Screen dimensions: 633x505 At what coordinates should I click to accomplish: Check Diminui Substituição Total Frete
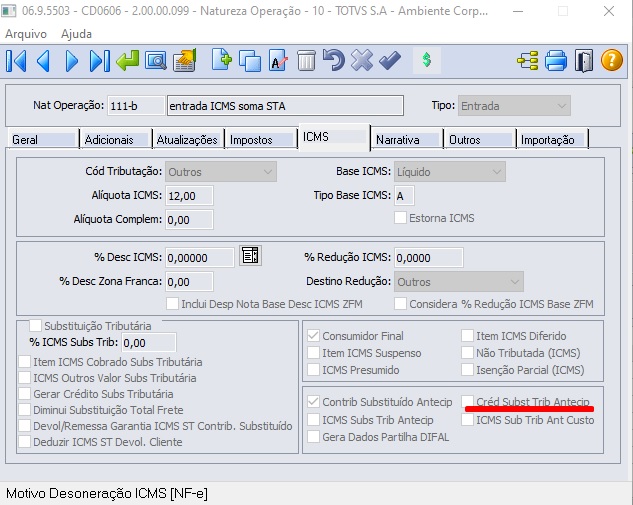[x=25, y=410]
